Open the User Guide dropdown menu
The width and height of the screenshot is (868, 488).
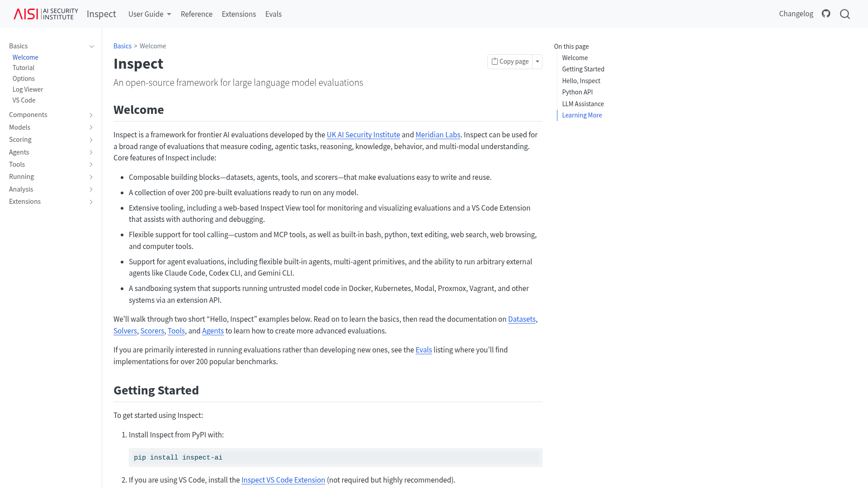click(x=150, y=14)
